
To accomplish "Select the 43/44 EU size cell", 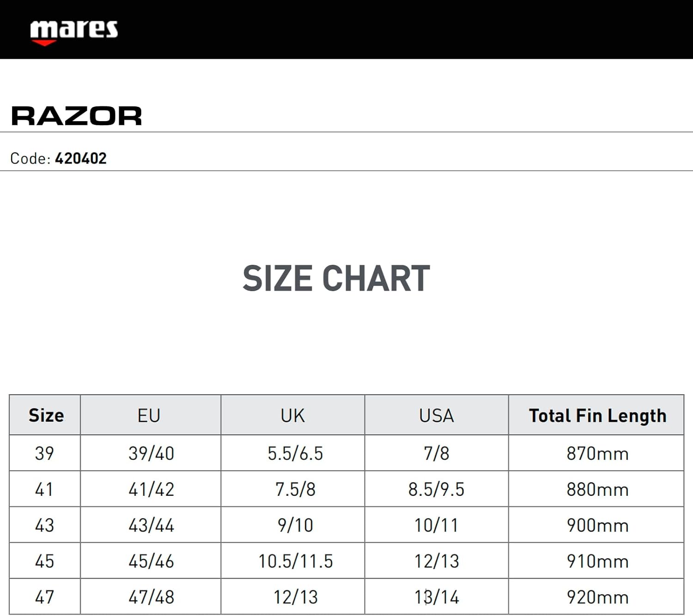I will 151,525.
